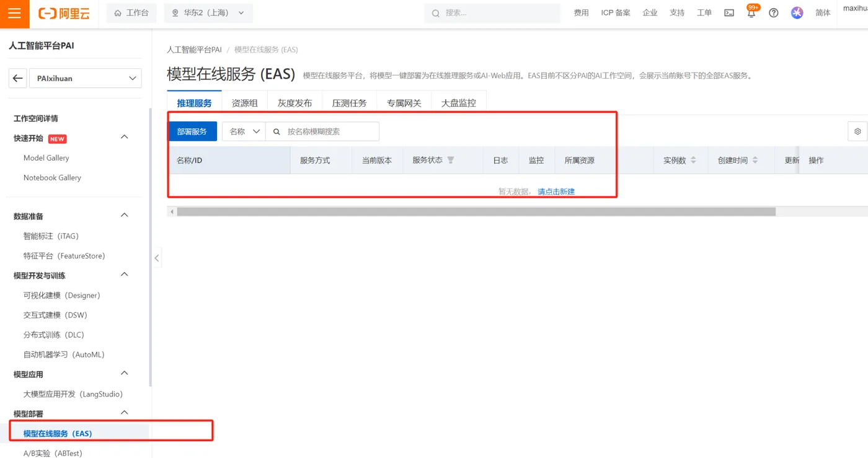Open 自动机器学习（AutoML）
Image resolution: width=868 pixels, height=458 pixels.
tap(64, 355)
